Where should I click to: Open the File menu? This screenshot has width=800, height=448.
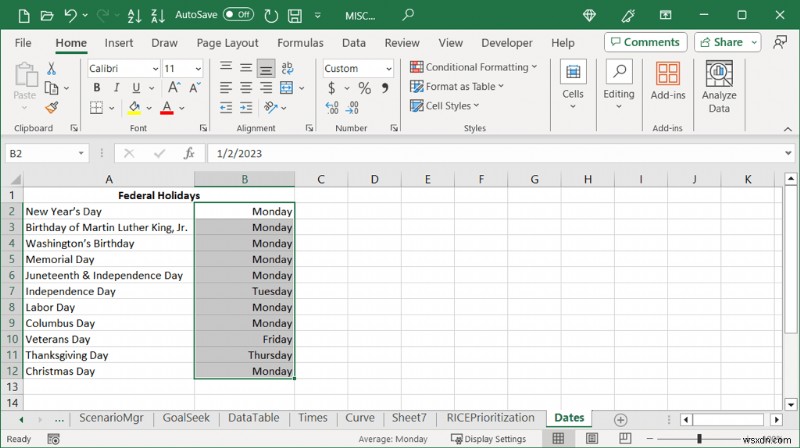coord(23,43)
